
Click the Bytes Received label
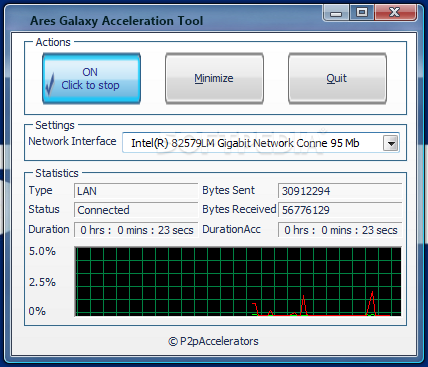[x=239, y=209]
